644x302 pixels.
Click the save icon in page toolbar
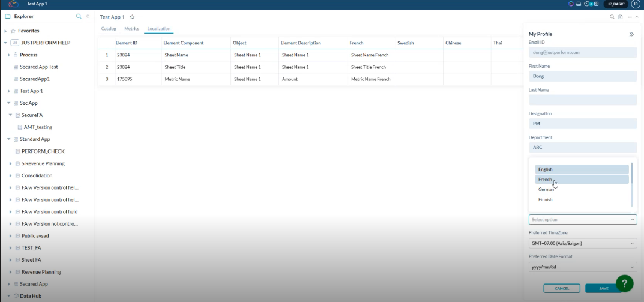(x=621, y=17)
